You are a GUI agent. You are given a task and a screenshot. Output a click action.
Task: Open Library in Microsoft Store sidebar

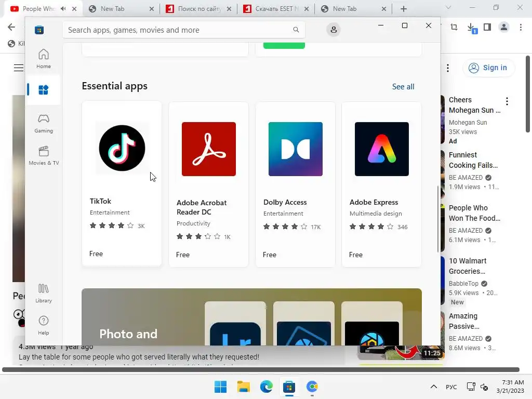[44, 293]
